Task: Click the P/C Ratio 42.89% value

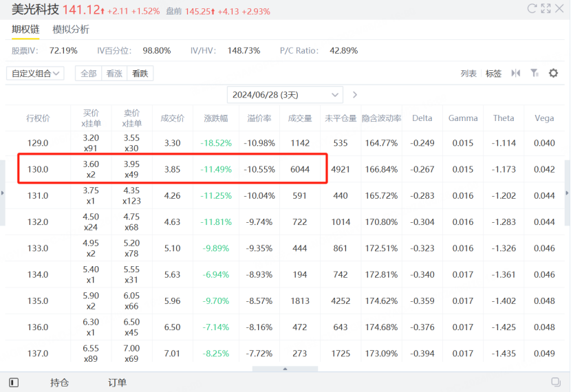Action: pos(344,51)
